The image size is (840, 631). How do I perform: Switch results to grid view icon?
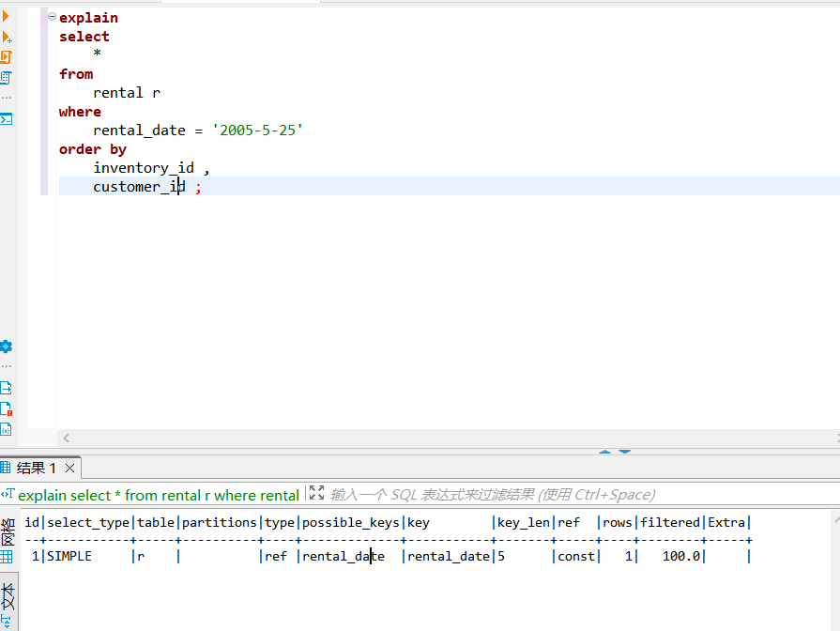coord(7,557)
